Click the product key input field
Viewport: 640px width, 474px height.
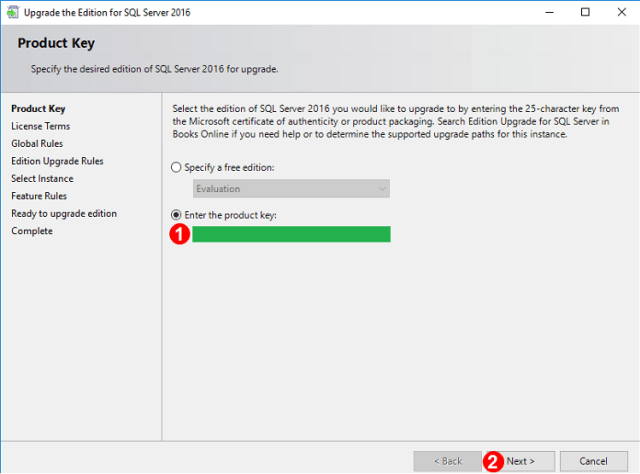(291, 234)
